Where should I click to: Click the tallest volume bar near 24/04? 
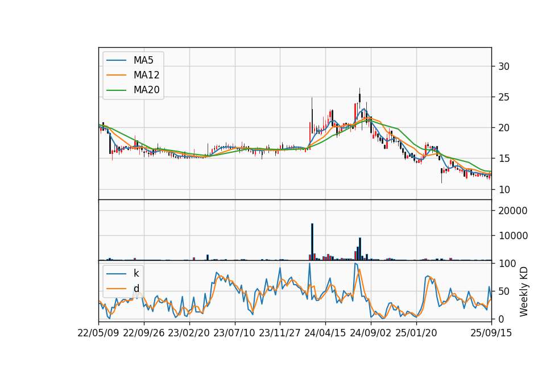312,242
